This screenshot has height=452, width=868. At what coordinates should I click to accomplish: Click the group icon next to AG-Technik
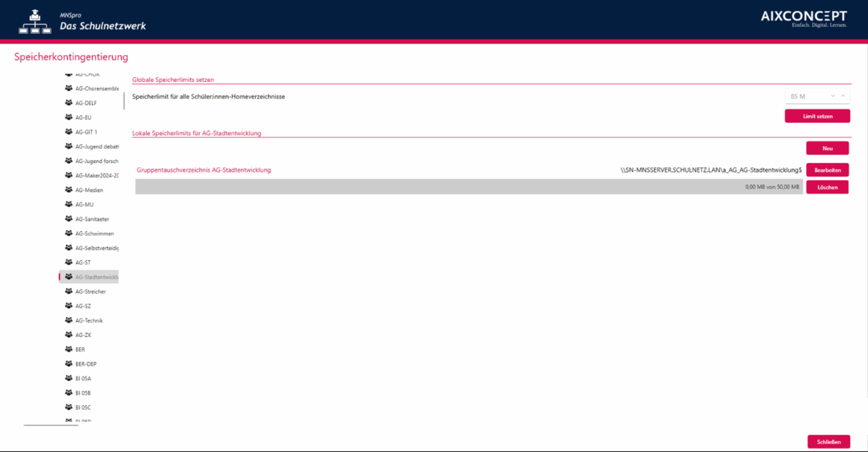(x=69, y=320)
